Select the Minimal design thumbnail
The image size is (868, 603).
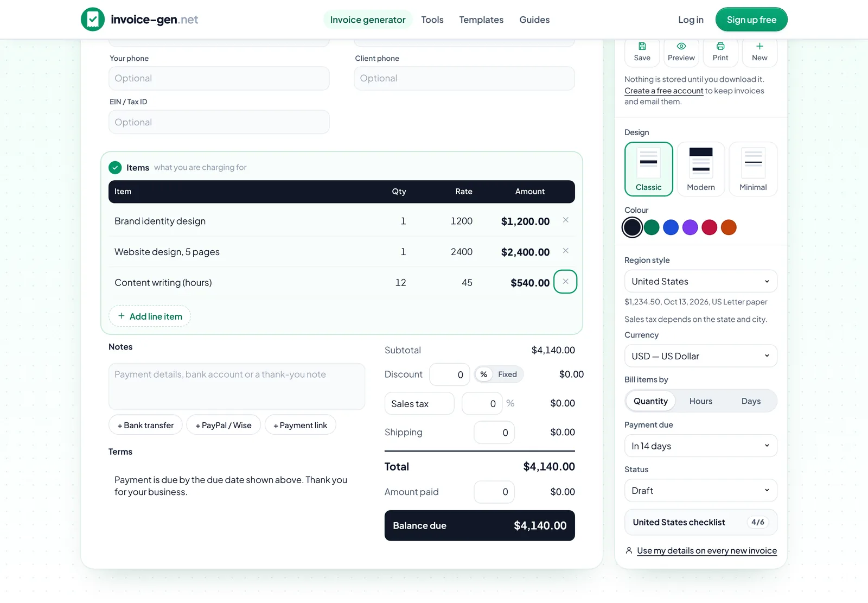point(753,169)
